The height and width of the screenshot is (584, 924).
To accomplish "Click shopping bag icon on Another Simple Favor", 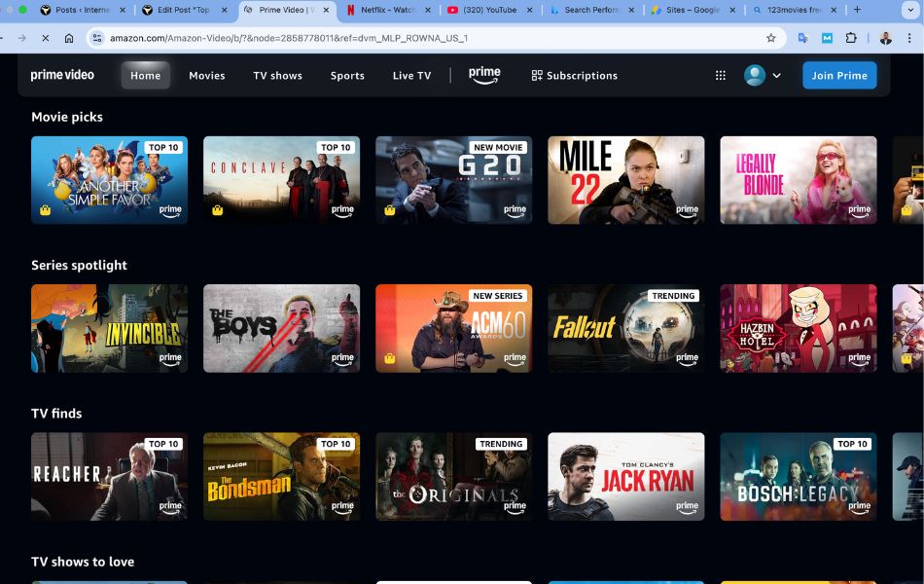I will [46, 210].
